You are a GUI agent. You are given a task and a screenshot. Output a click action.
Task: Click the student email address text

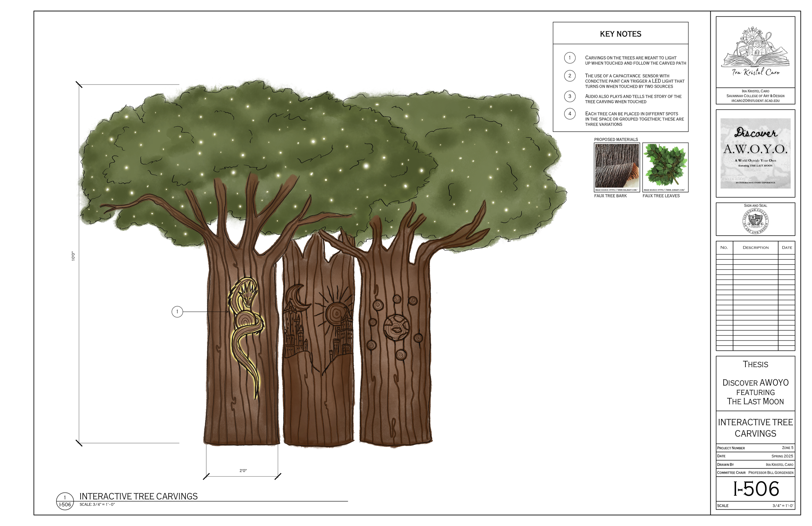(755, 101)
